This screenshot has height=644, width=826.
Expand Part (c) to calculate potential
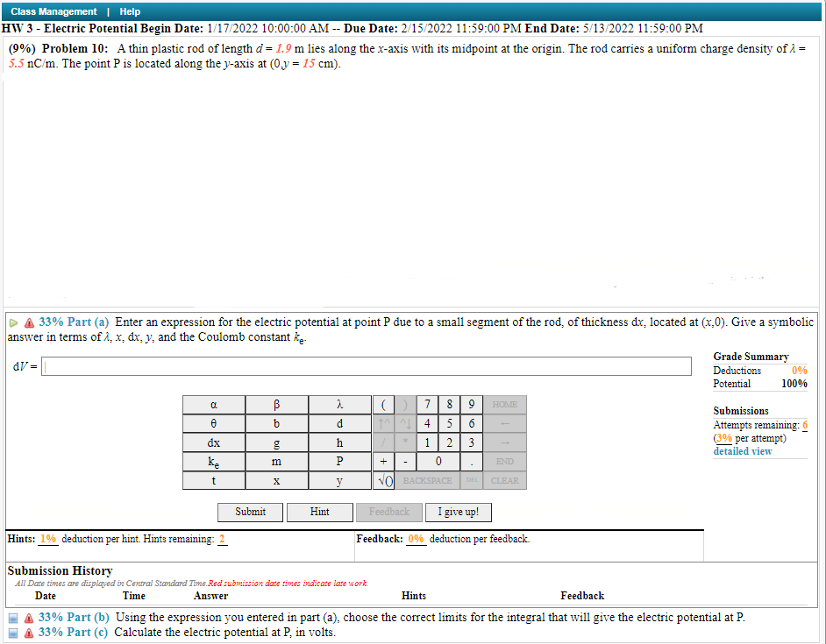[12, 632]
